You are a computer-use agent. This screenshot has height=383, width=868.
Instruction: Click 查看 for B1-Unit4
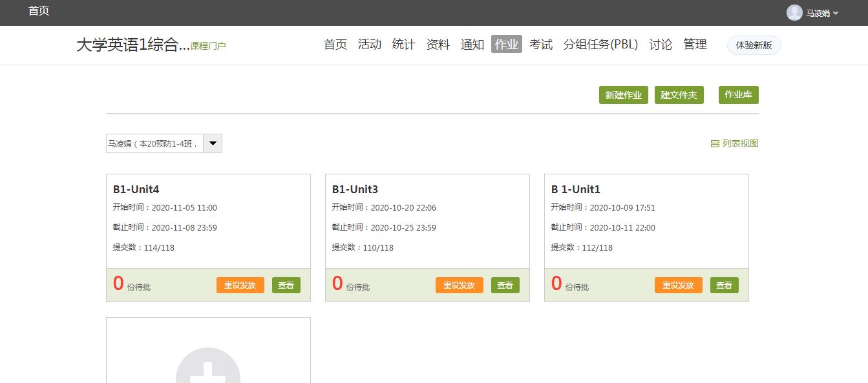[286, 285]
